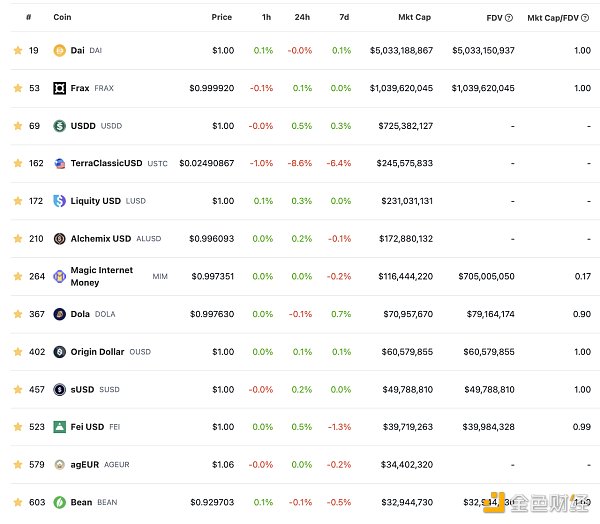
Task: Sort table by Mkt Cap column
Action: click(415, 17)
